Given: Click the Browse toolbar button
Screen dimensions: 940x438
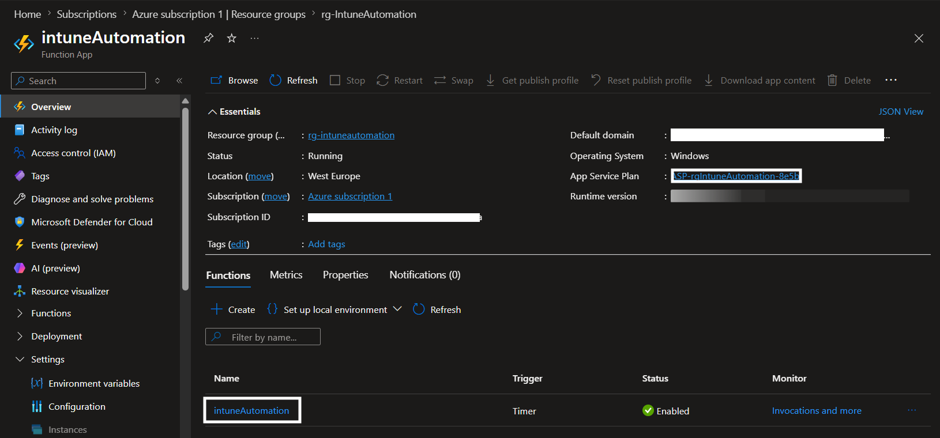Looking at the screenshot, I should (234, 80).
